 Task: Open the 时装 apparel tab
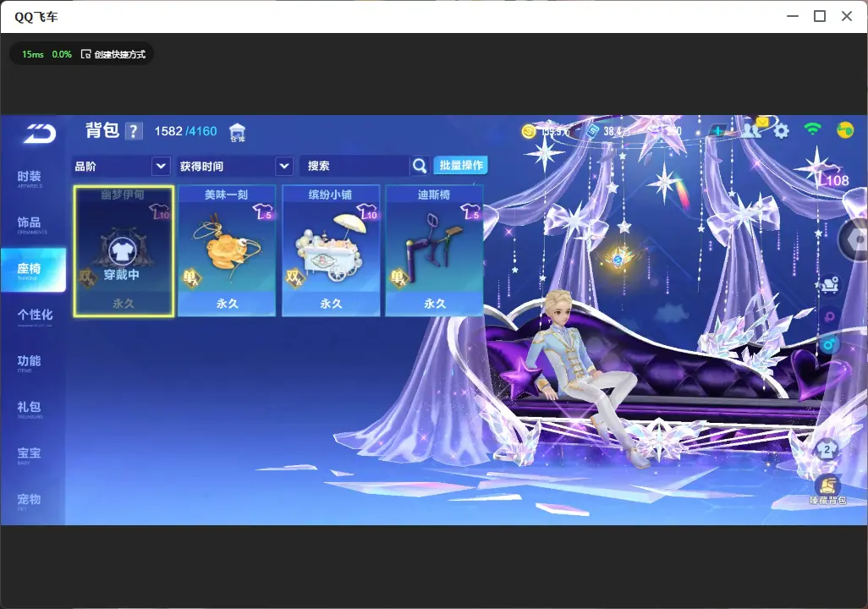30,178
